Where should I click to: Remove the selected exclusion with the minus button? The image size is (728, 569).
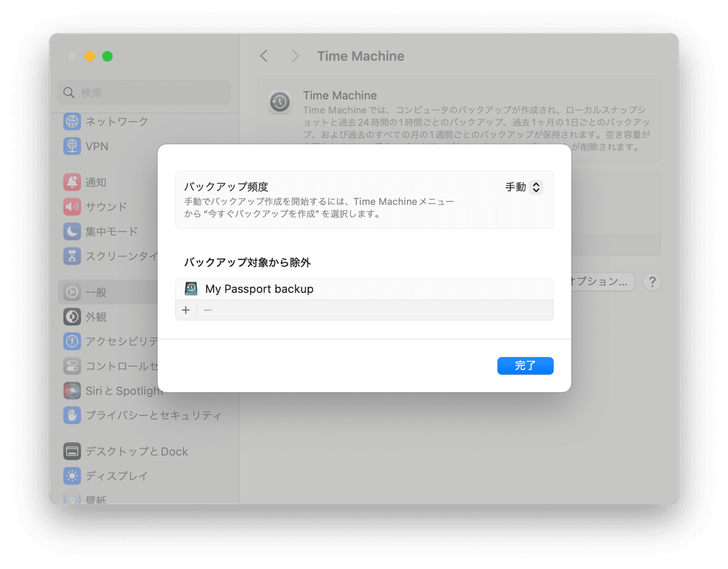point(208,310)
